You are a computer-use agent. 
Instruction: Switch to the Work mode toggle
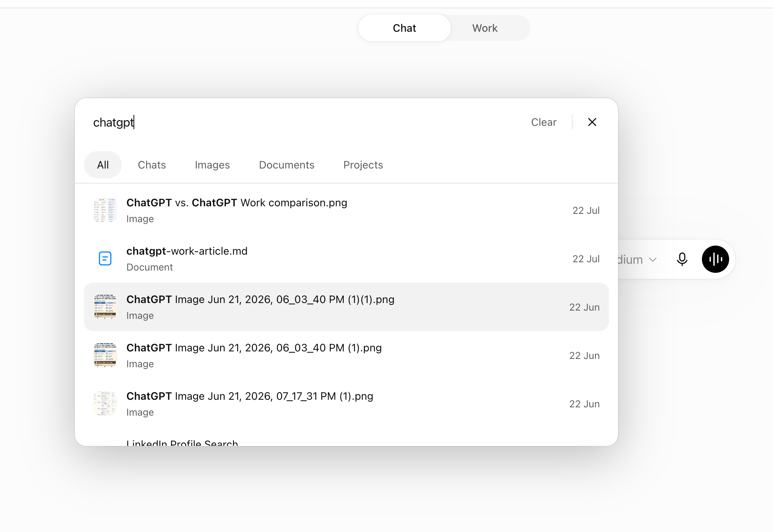tap(485, 28)
